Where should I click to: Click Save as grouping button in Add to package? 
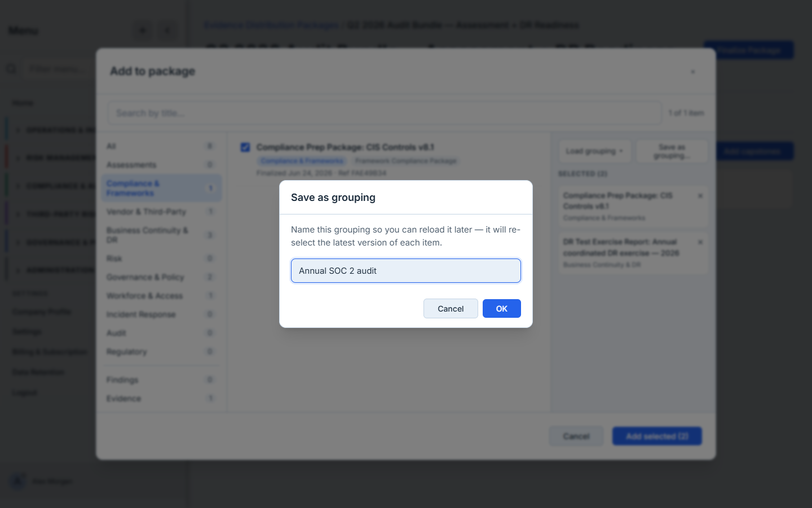[672, 151]
